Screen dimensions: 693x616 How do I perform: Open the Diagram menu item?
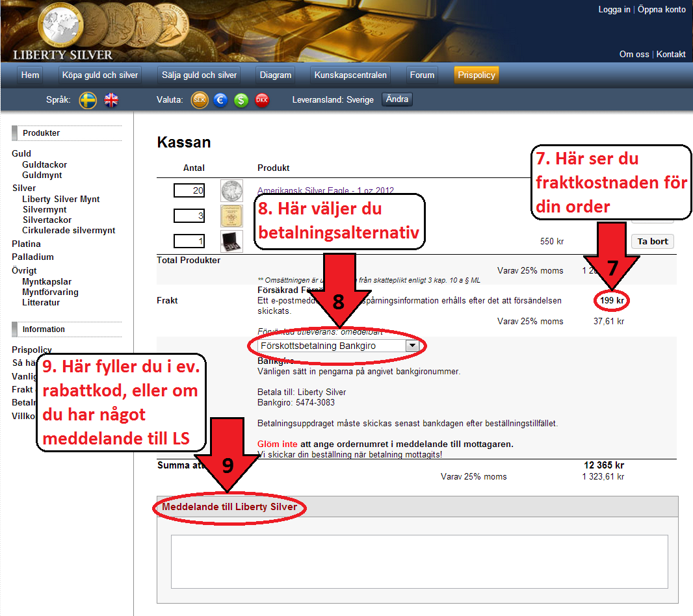[x=276, y=75]
